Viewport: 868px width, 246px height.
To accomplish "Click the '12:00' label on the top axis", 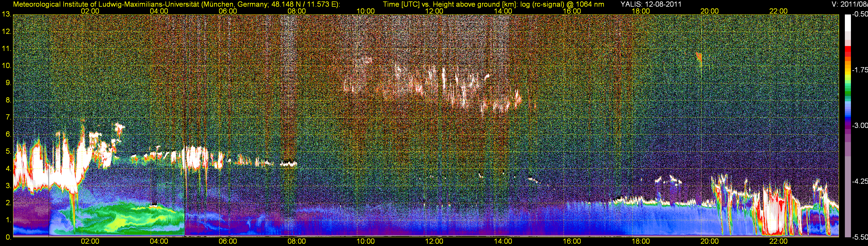I will pyautogui.click(x=434, y=11).
